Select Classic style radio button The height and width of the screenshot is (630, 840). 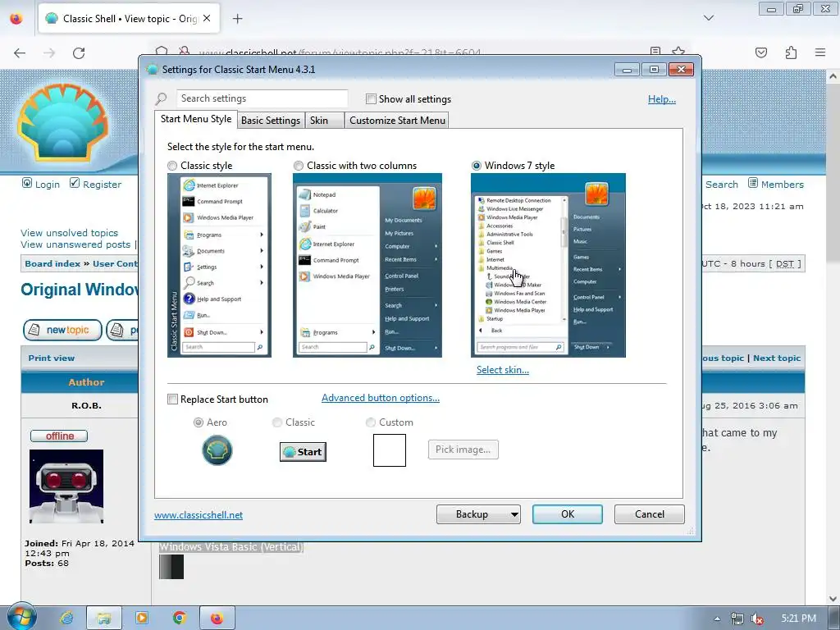[x=172, y=166]
